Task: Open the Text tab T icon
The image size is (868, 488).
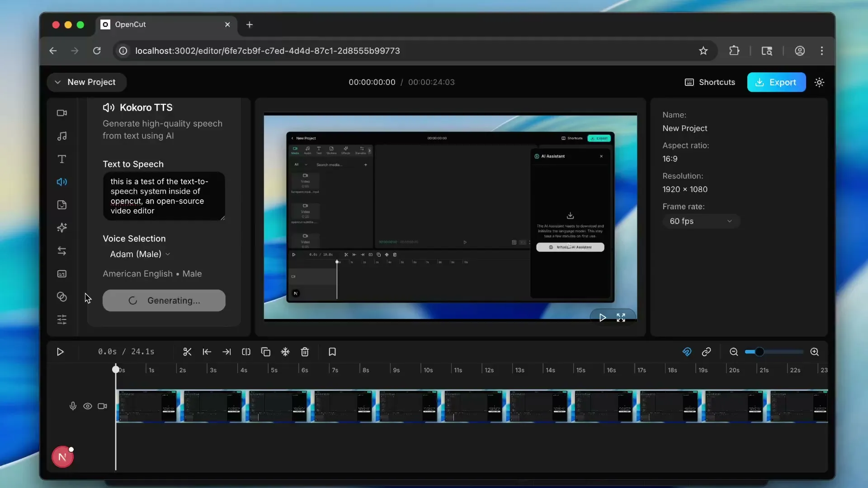Action: tap(62, 159)
